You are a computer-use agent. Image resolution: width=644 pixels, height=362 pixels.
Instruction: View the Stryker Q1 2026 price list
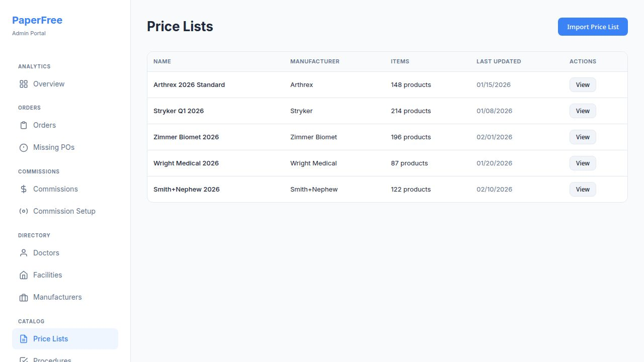(582, 111)
